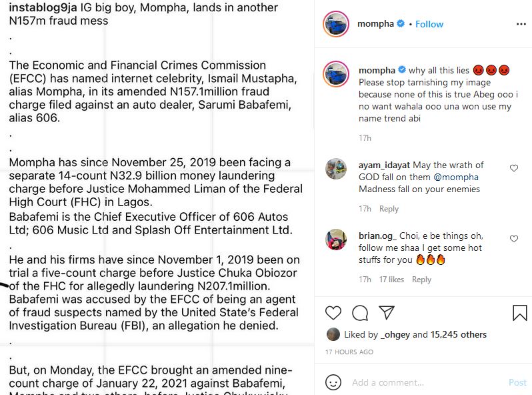Like brian.og_'s comment heart
Image resolution: width=532 pixels, height=395 pixels.
(513, 239)
